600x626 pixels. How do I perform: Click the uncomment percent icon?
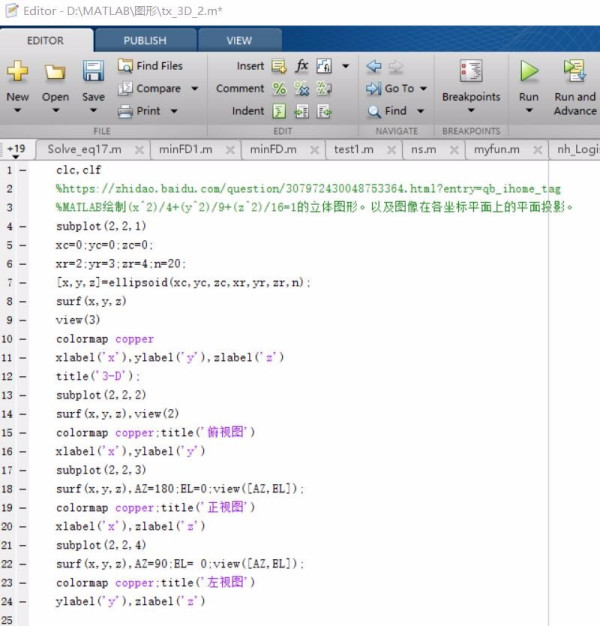(301, 89)
